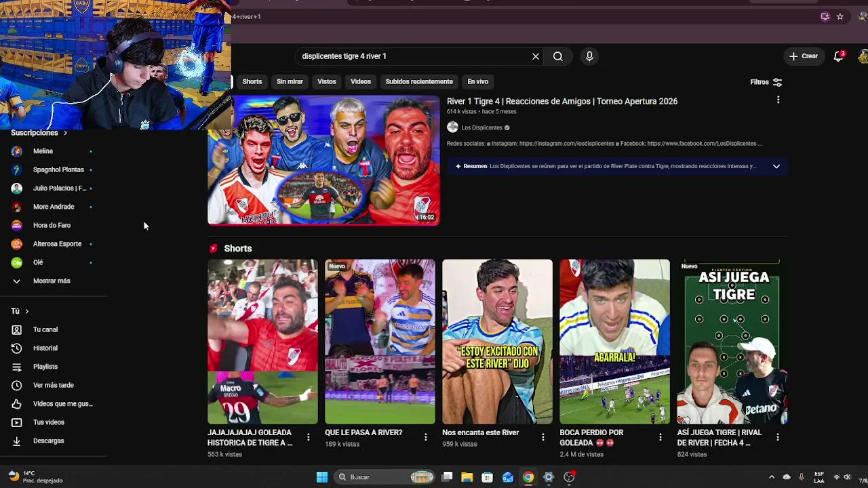Open the Spagnhol Plantas channel
868x488 pixels.
coord(58,169)
